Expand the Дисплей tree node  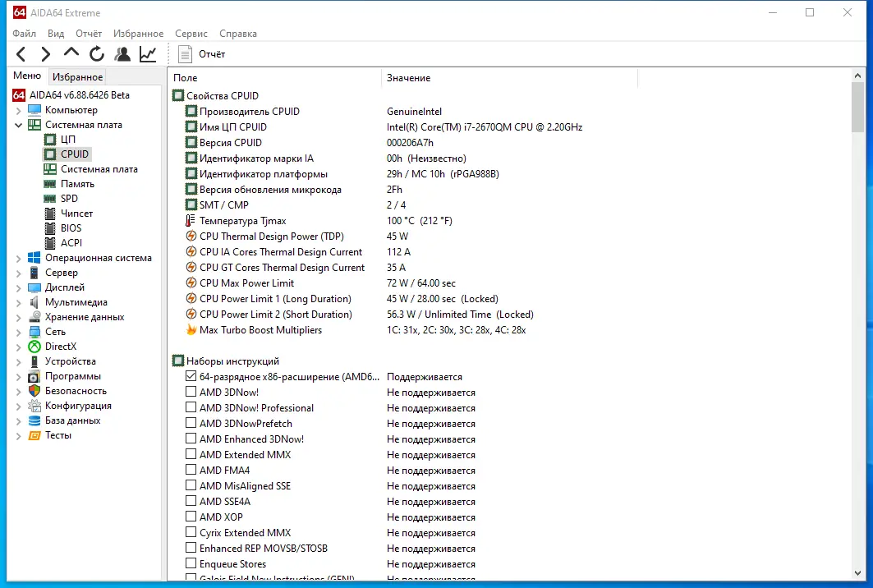tap(19, 288)
